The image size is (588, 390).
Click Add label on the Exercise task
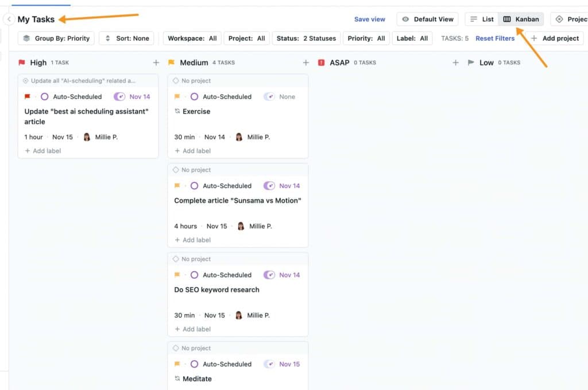tap(192, 151)
